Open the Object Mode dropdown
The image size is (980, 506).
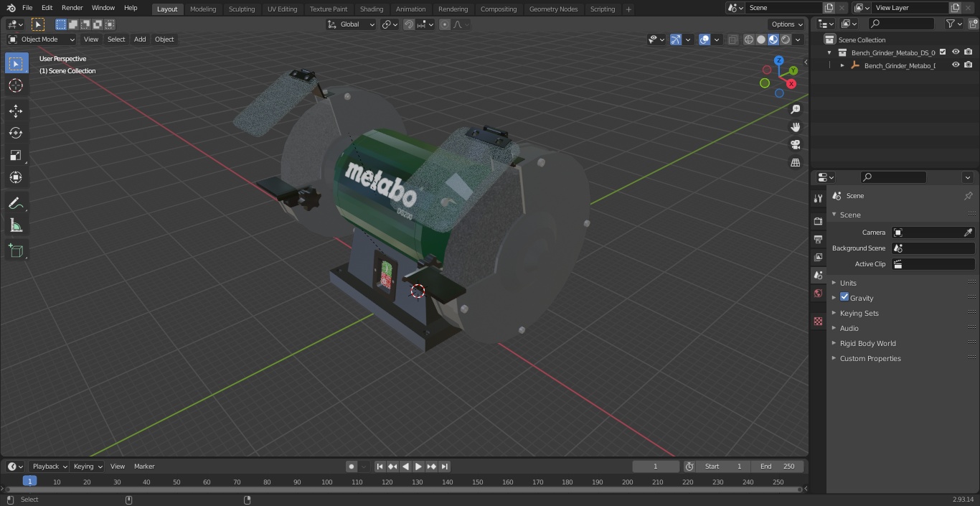(42, 39)
